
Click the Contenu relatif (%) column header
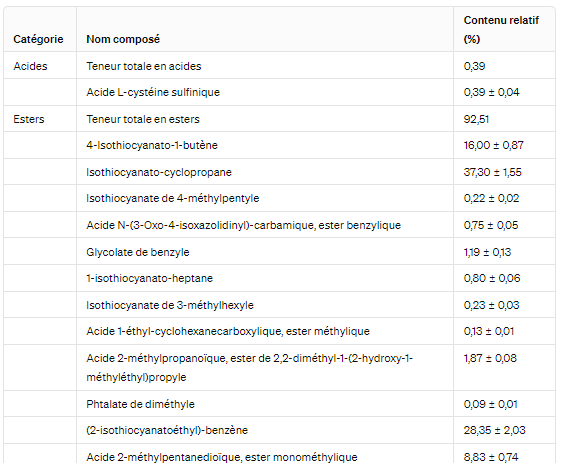501,29
